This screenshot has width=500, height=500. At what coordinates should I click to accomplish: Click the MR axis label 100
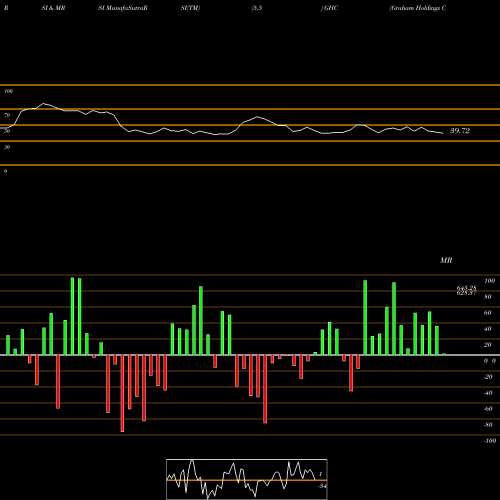489,281
